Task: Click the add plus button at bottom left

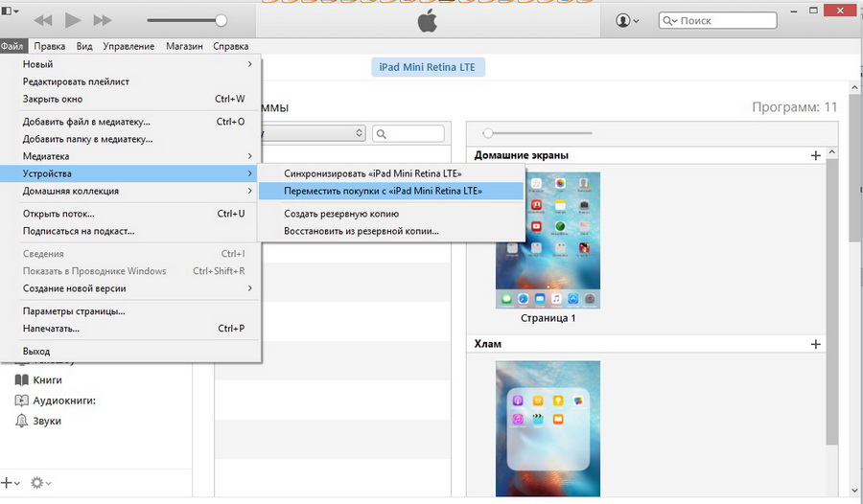Action: coord(10,483)
